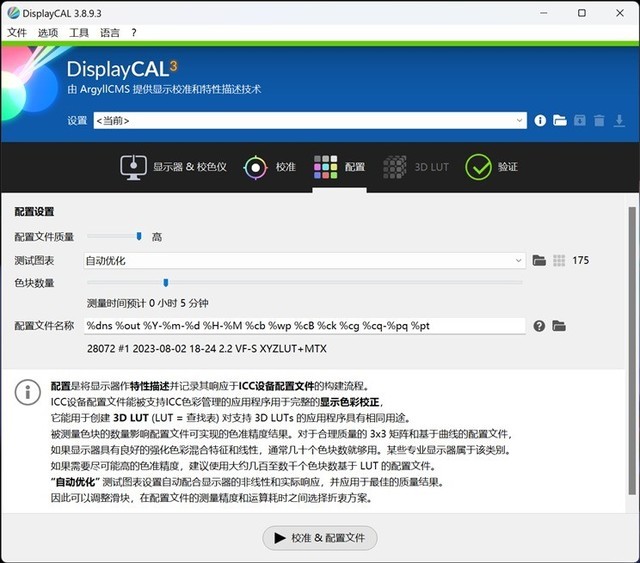Open the 选项 menu
The height and width of the screenshot is (563, 640).
48,33
